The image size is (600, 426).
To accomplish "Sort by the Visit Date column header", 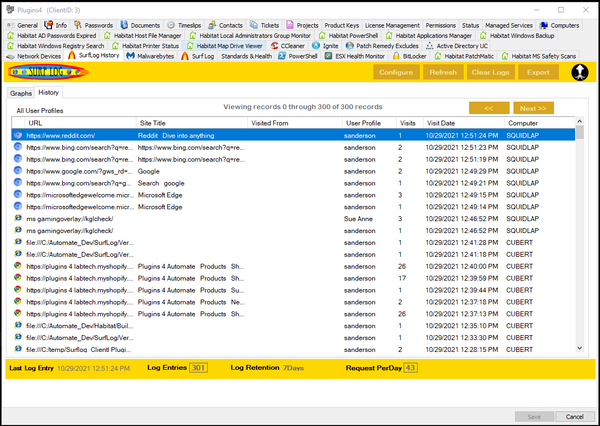I will pyautogui.click(x=464, y=123).
